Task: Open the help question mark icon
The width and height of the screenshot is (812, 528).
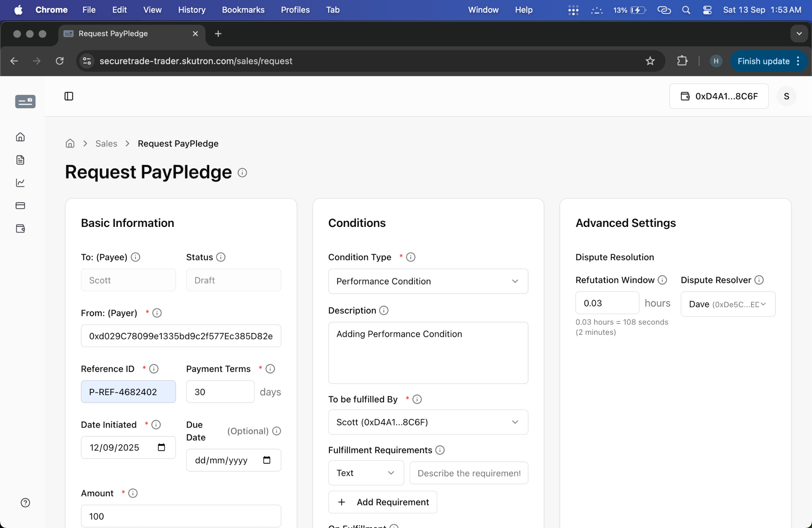Action: click(25, 503)
